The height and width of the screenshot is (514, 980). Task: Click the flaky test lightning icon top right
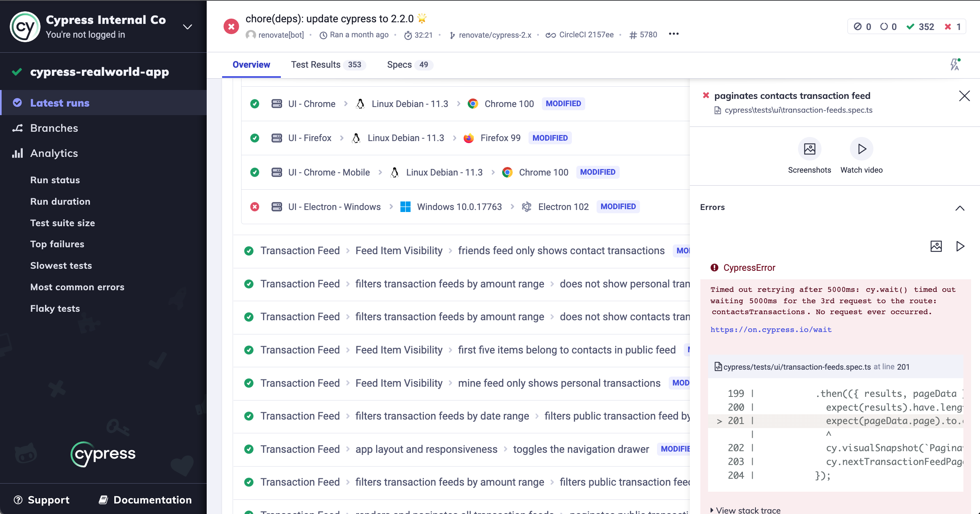tap(955, 64)
